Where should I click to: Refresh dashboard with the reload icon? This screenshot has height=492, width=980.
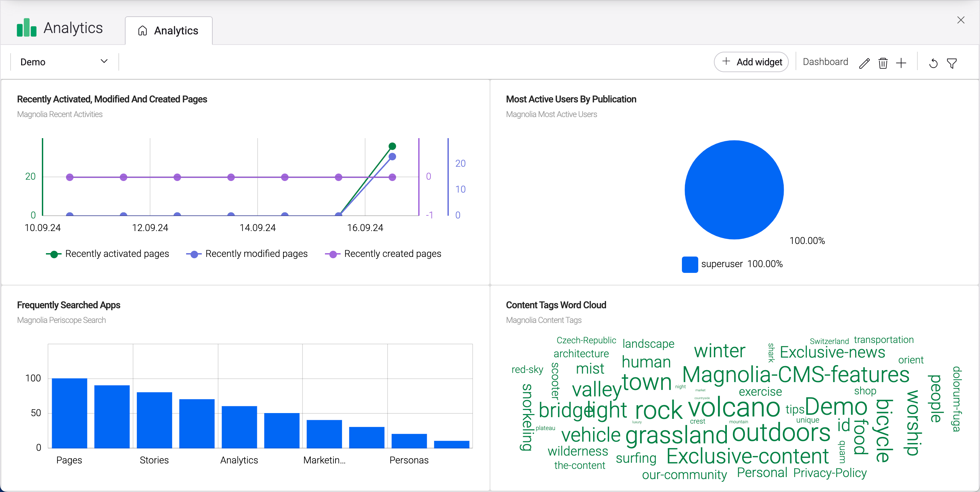tap(933, 63)
